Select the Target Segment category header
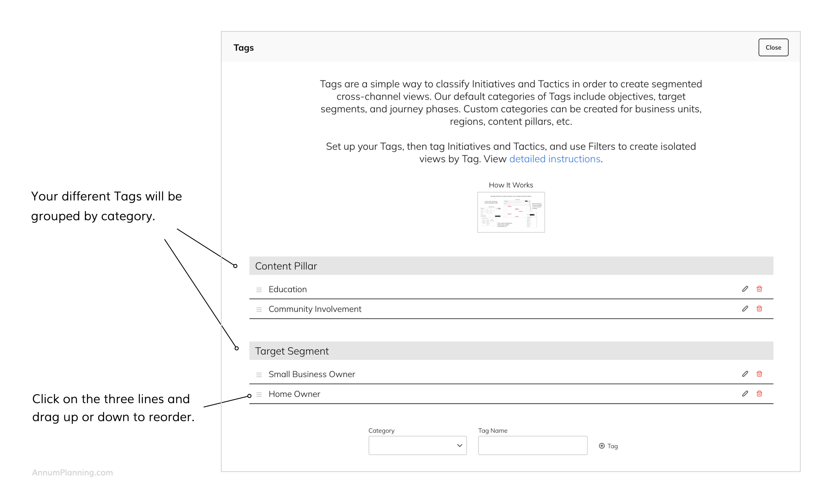The width and height of the screenshot is (836, 504). (511, 351)
